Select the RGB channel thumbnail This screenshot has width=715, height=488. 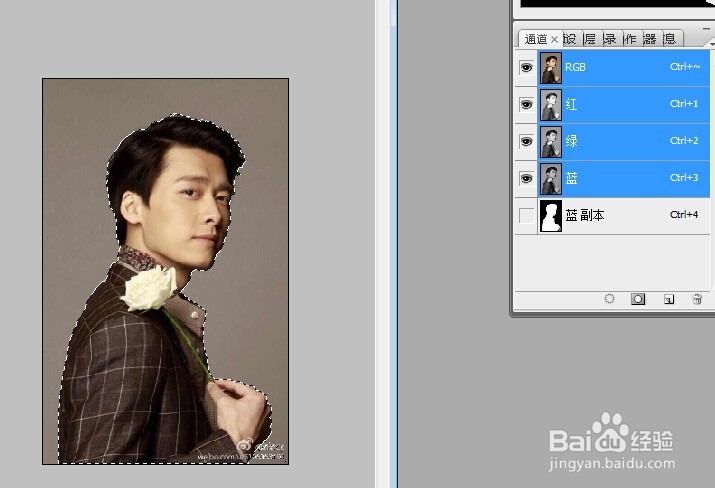tap(551, 68)
